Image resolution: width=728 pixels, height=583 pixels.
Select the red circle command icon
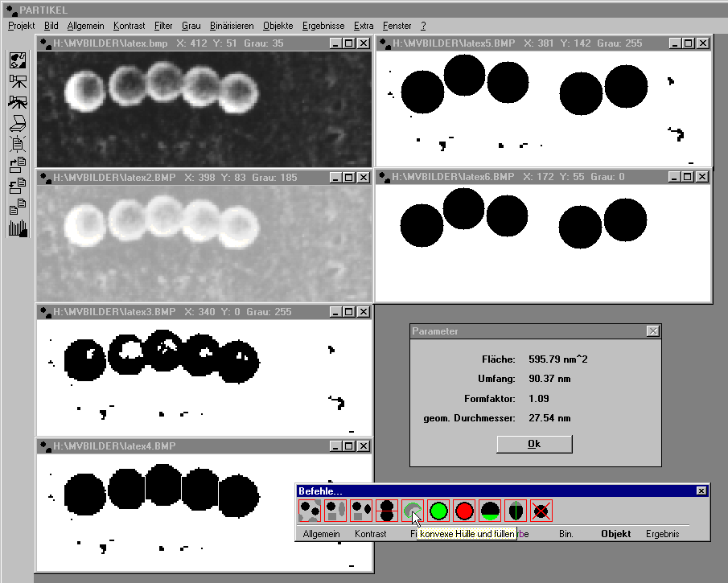tap(464, 511)
